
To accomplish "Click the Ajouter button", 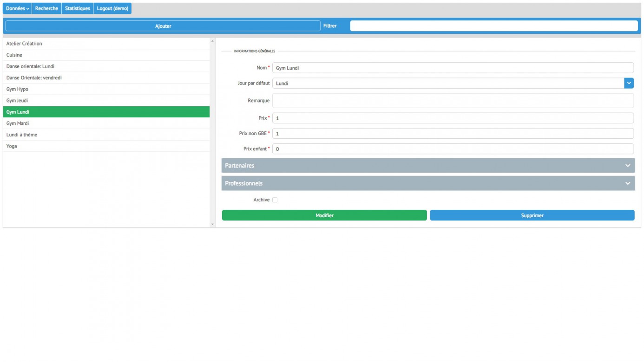I will coord(163,26).
